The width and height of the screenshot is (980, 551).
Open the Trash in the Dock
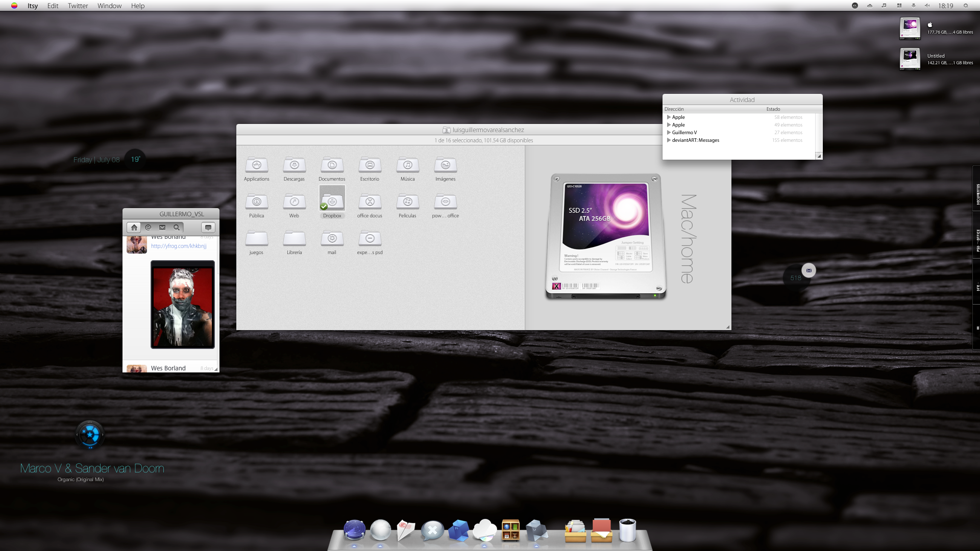tap(627, 531)
